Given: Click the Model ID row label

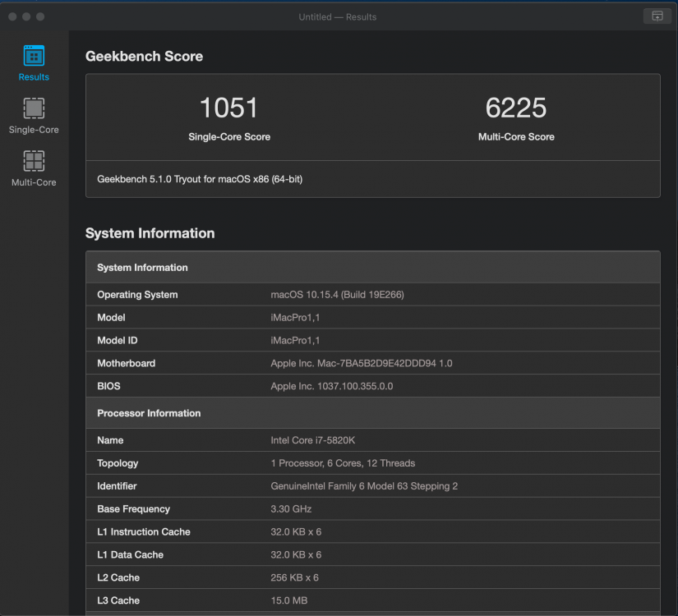Looking at the screenshot, I should click(118, 340).
